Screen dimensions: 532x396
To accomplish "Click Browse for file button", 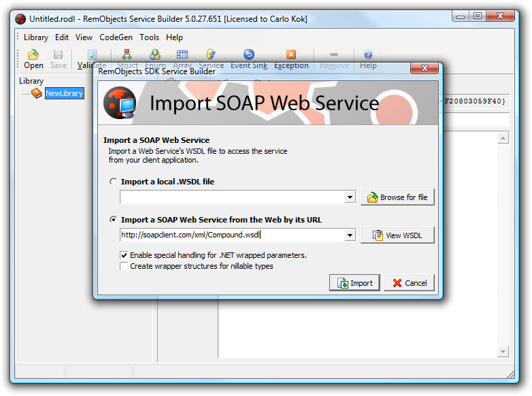I will 397,197.
